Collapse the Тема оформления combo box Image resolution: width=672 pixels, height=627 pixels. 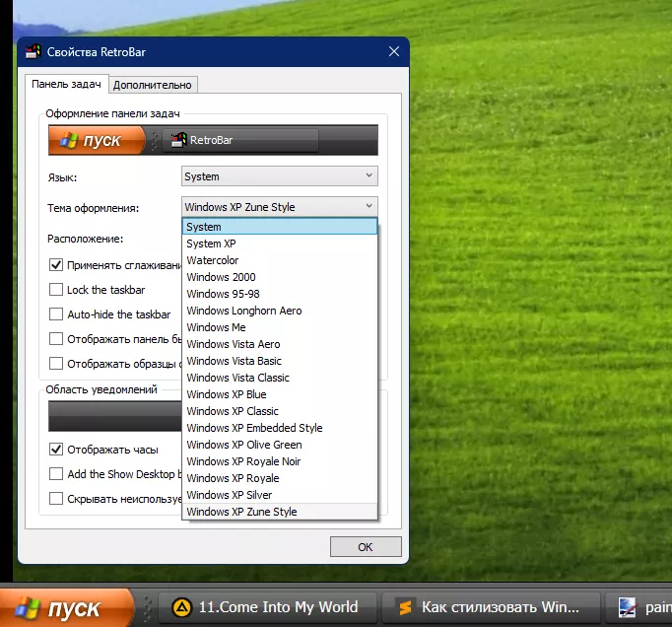[280, 207]
